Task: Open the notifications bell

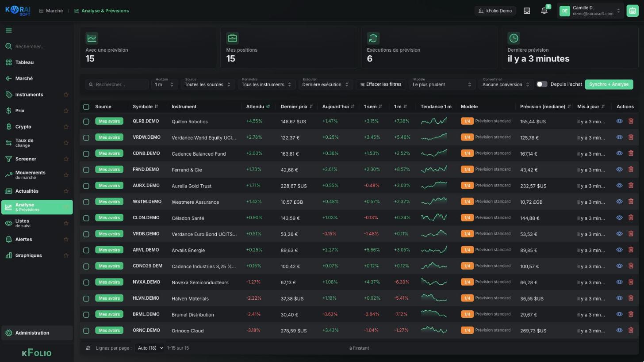Action: (x=544, y=11)
